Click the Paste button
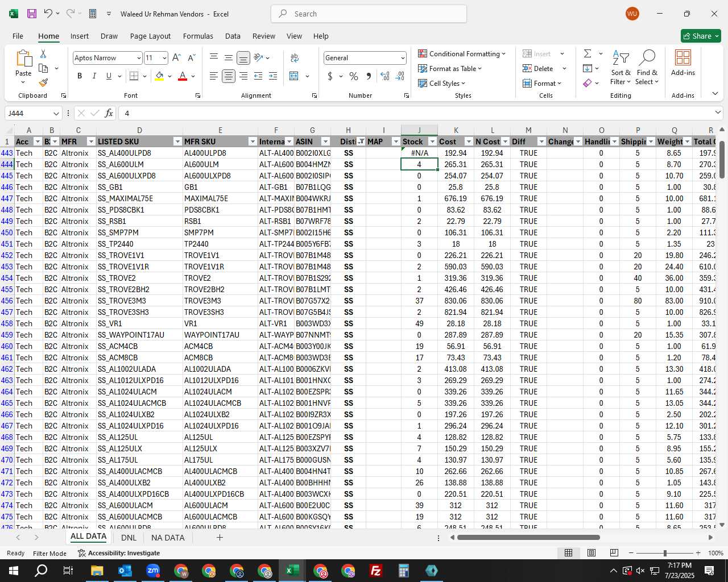Screen dimensions: 728x582 23,67
